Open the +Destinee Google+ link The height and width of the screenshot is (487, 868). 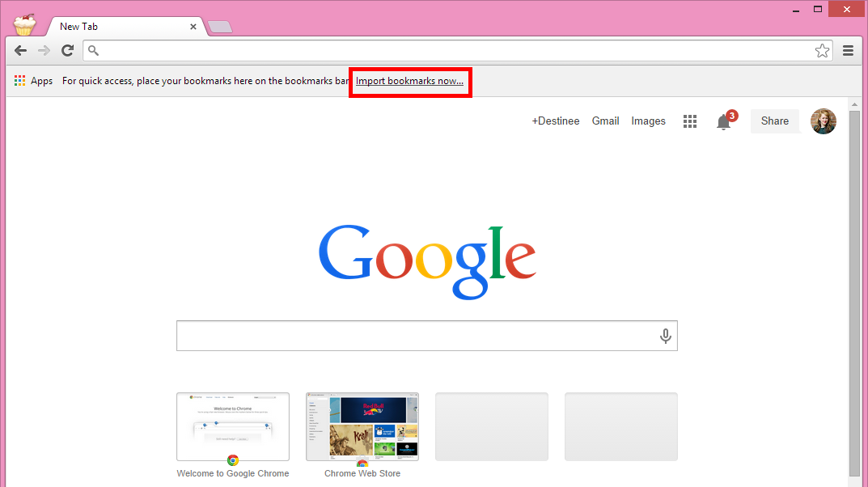[x=555, y=121]
